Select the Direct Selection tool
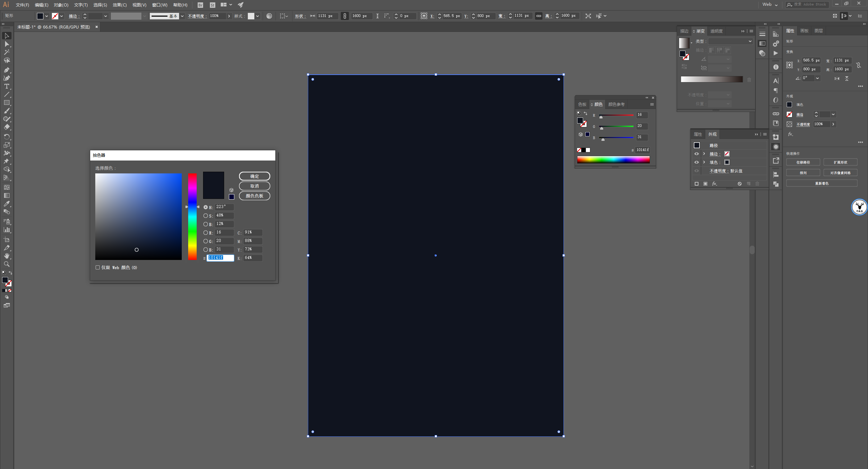The height and width of the screenshot is (469, 868). pos(6,44)
